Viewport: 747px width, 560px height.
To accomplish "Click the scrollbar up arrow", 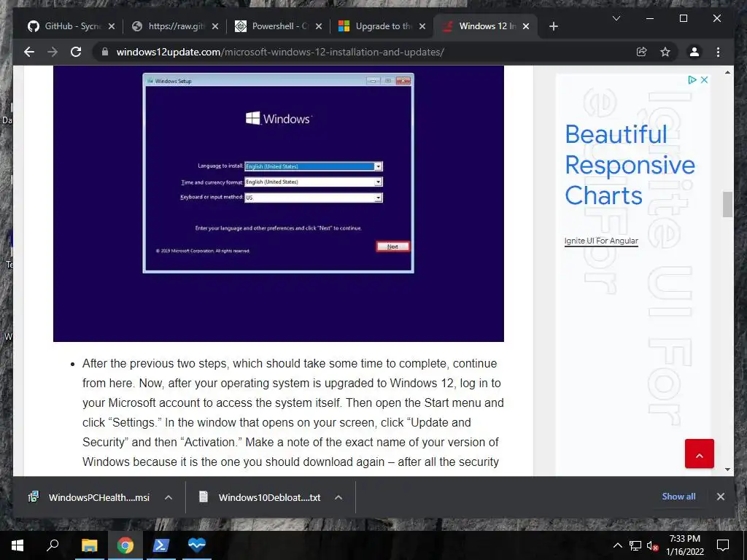I will point(727,72).
